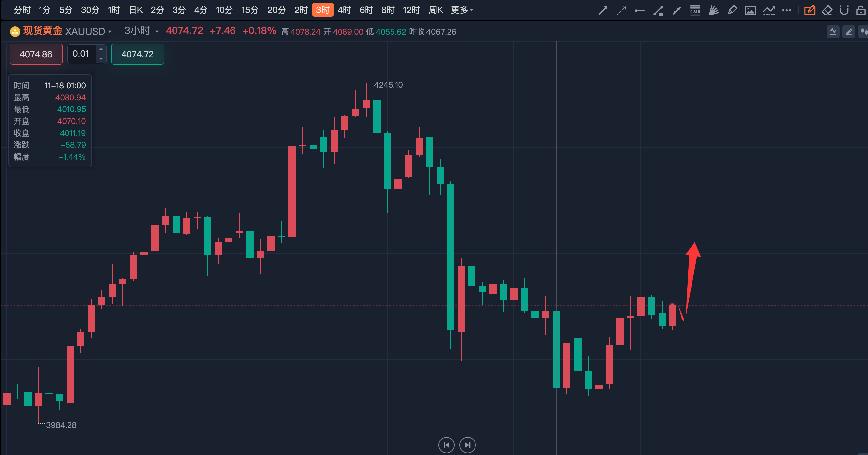The image size is (868, 455).
Task: Click the insert image icon
Action: [x=750, y=11]
